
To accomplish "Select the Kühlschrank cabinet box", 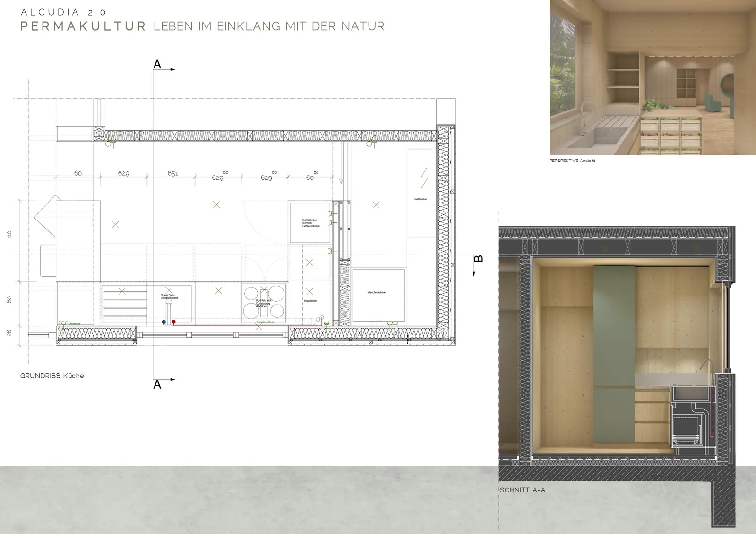I will point(310,223).
